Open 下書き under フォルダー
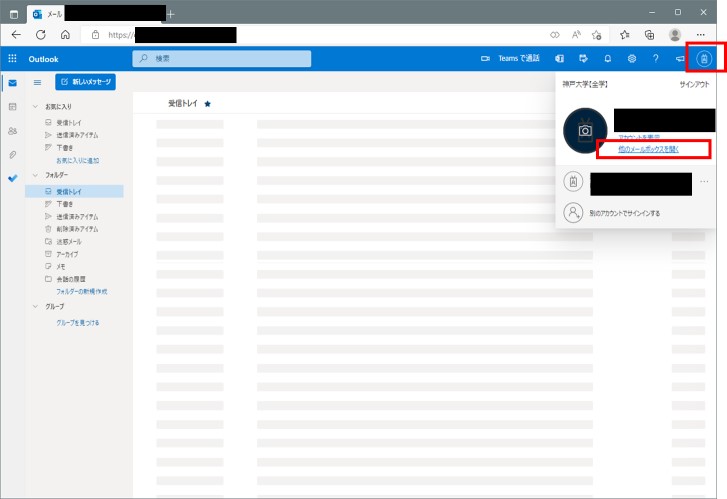The width and height of the screenshot is (727, 499). pyautogui.click(x=64, y=204)
